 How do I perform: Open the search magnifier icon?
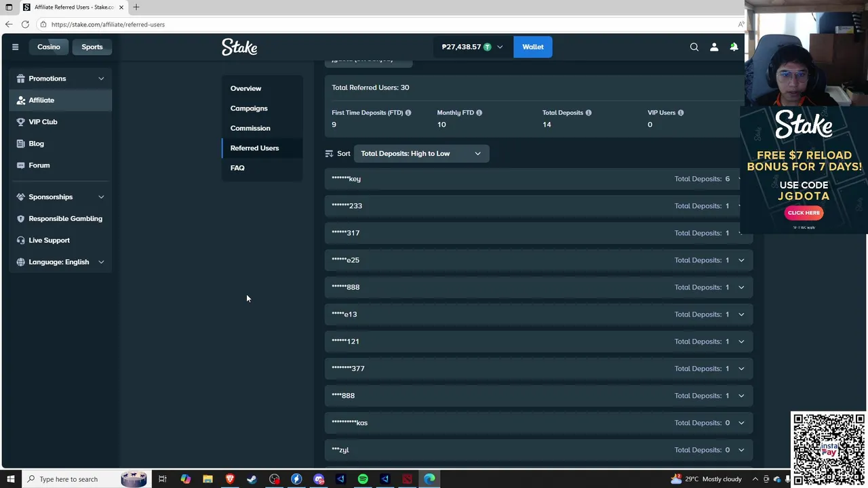point(694,47)
